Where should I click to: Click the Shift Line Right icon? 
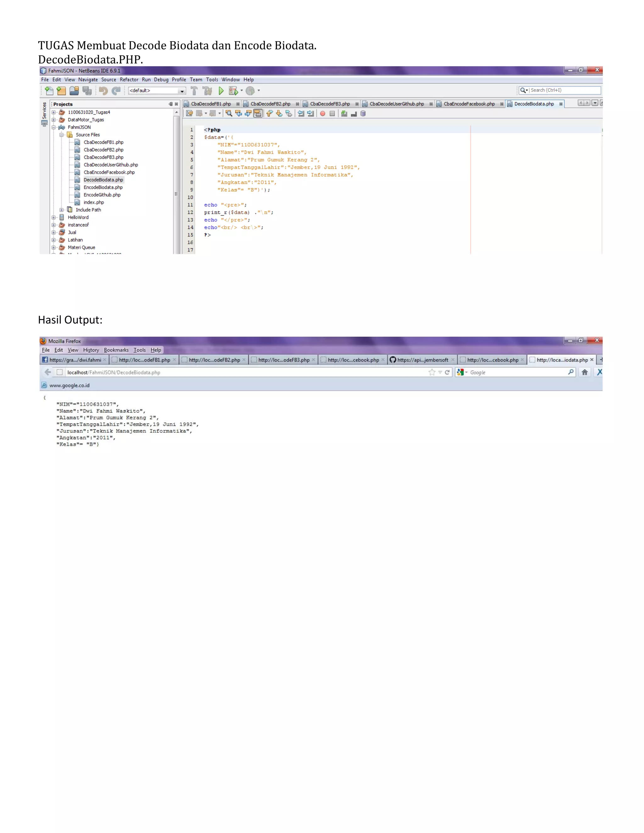[x=311, y=113]
